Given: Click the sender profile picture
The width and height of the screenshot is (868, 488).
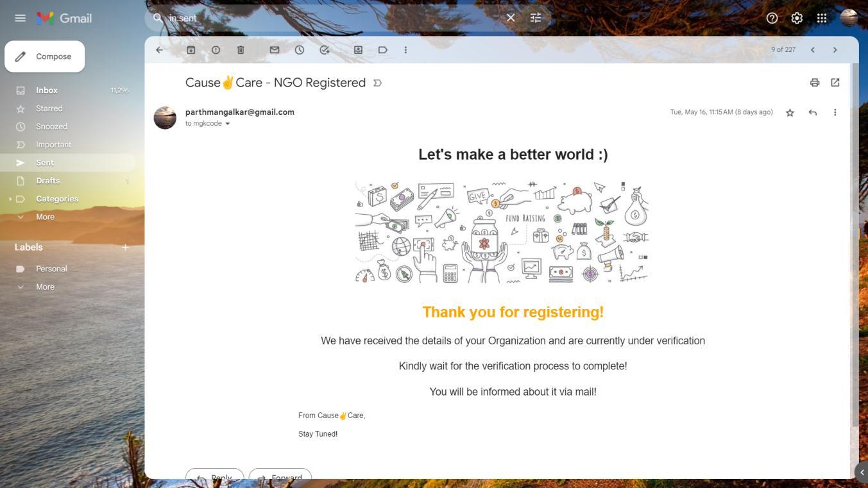Looking at the screenshot, I should 165,118.
